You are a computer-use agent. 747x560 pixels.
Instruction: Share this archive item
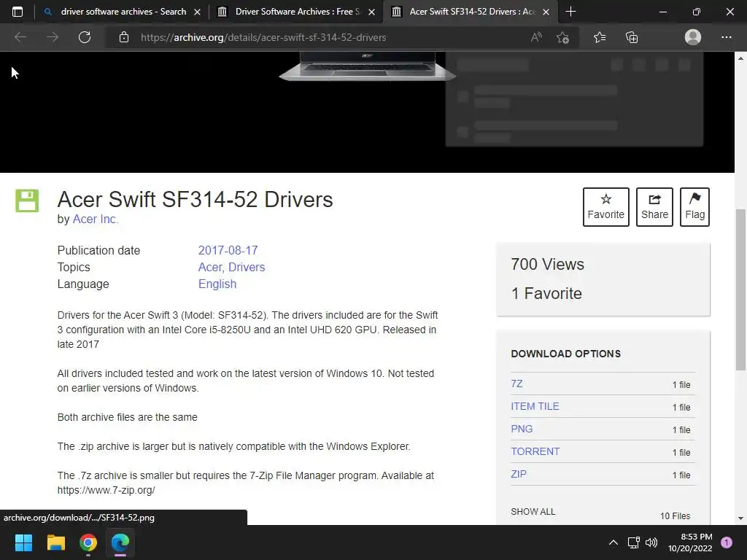tap(654, 206)
